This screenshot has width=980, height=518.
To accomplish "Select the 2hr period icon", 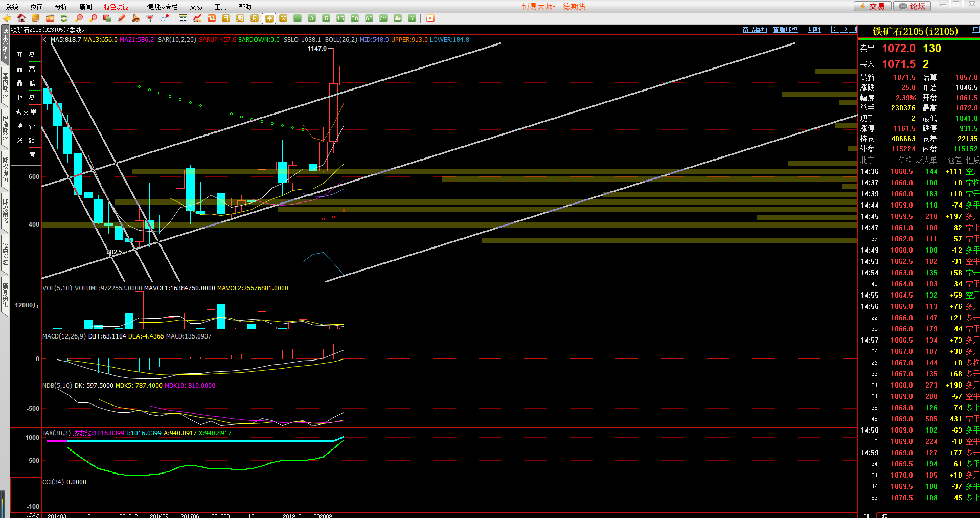I will pos(383,18).
